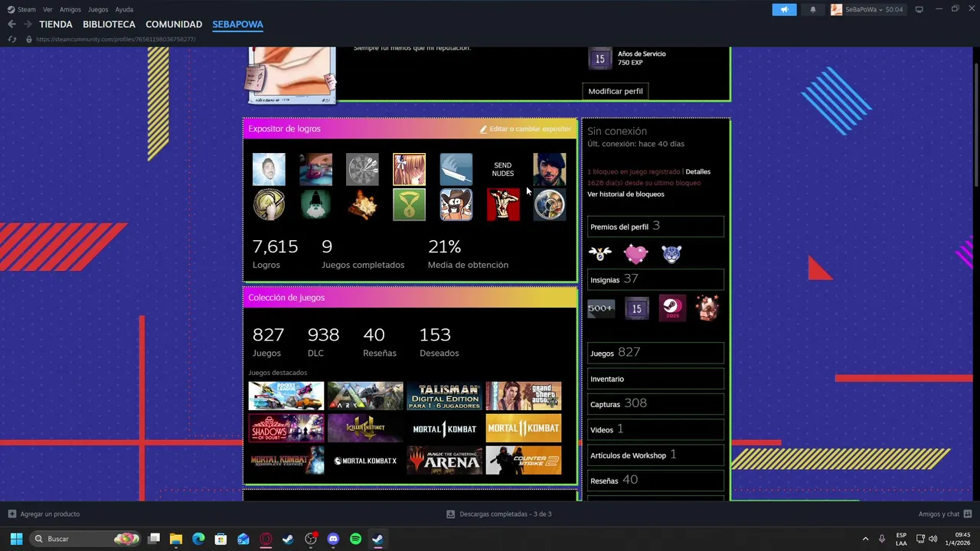980x551 pixels.
Task: Open the Shadows of Doubt thumbnail
Action: (x=286, y=429)
